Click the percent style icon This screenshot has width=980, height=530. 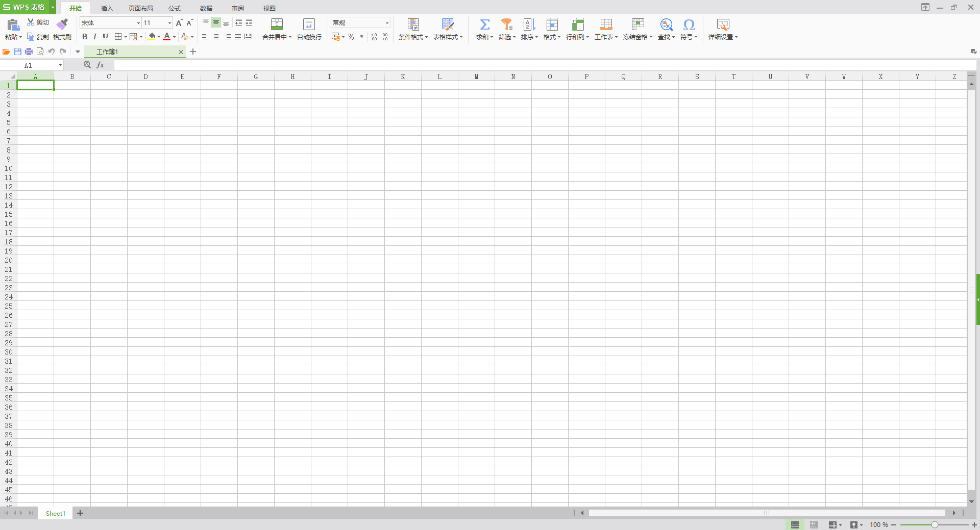point(351,37)
